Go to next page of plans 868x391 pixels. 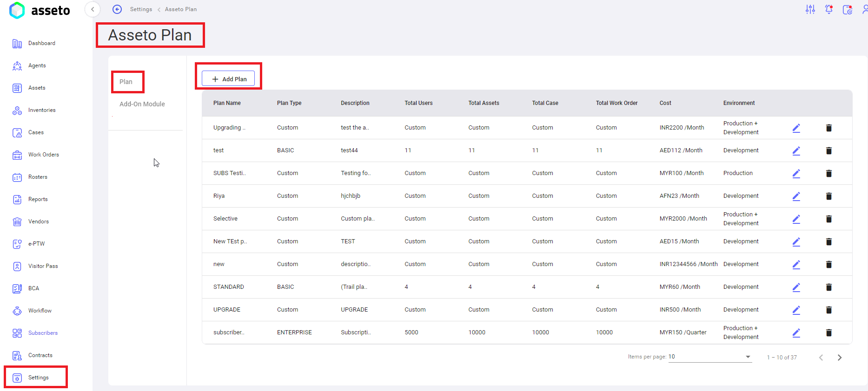[x=839, y=358]
